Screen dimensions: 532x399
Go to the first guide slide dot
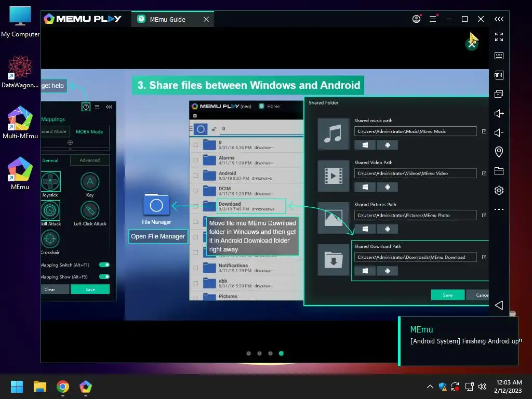(249, 353)
